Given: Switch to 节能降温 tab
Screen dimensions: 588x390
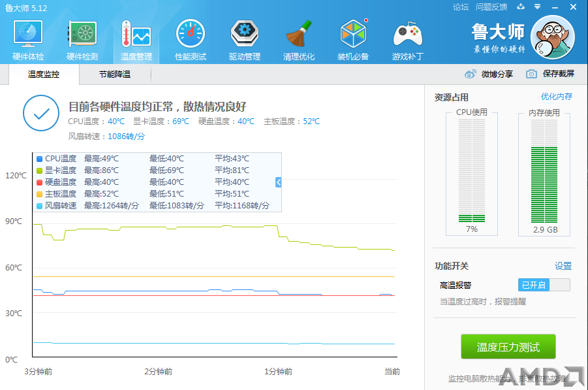Looking at the screenshot, I should [115, 74].
